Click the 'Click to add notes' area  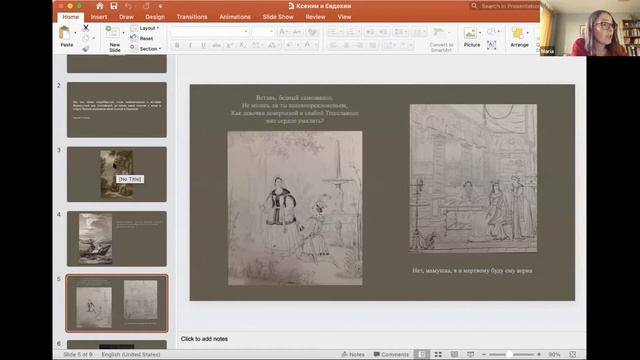(204, 339)
